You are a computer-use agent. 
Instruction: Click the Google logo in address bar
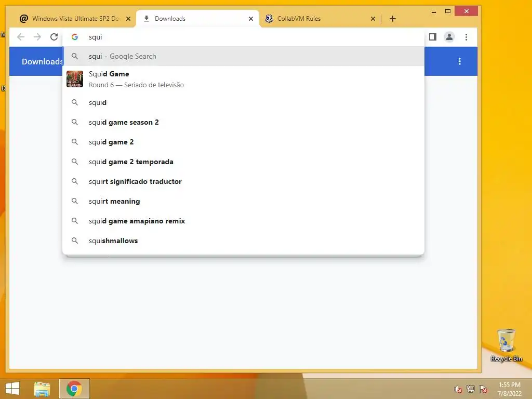[75, 37]
